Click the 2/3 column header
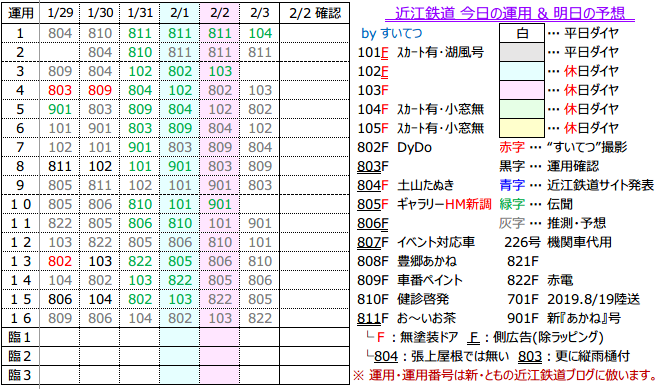 click(x=260, y=13)
